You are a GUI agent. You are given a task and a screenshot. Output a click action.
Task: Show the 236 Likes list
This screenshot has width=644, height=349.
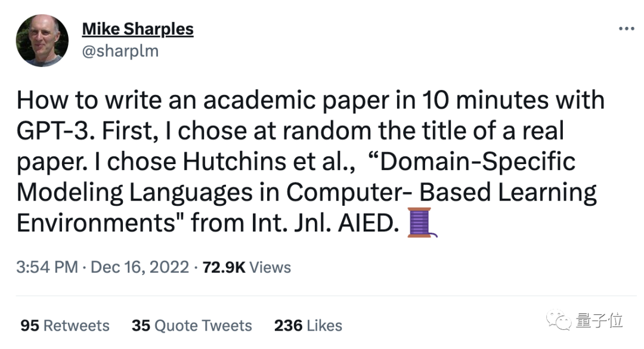tap(308, 326)
